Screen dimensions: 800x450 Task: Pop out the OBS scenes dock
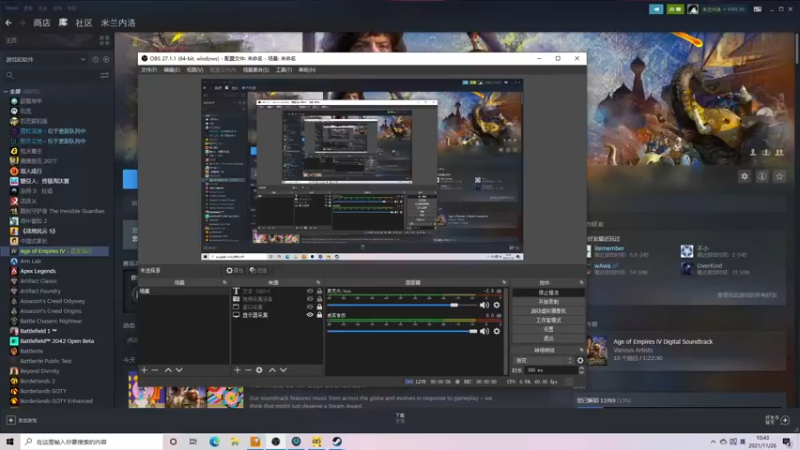point(224,282)
